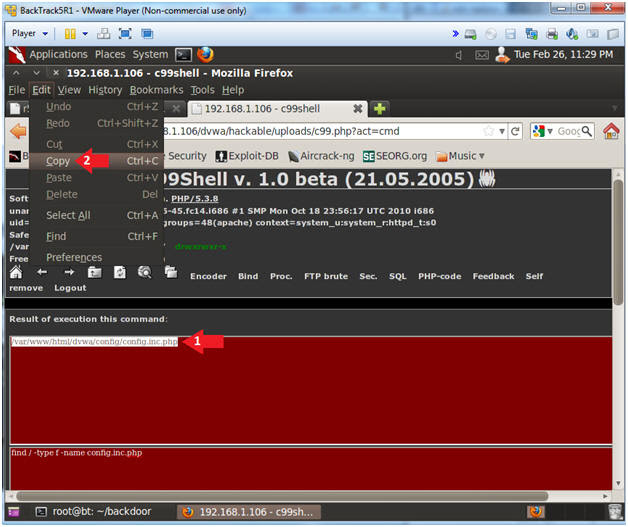The width and height of the screenshot is (628, 527).
Task: Open the SEORG.org bookmark
Action: [395, 156]
